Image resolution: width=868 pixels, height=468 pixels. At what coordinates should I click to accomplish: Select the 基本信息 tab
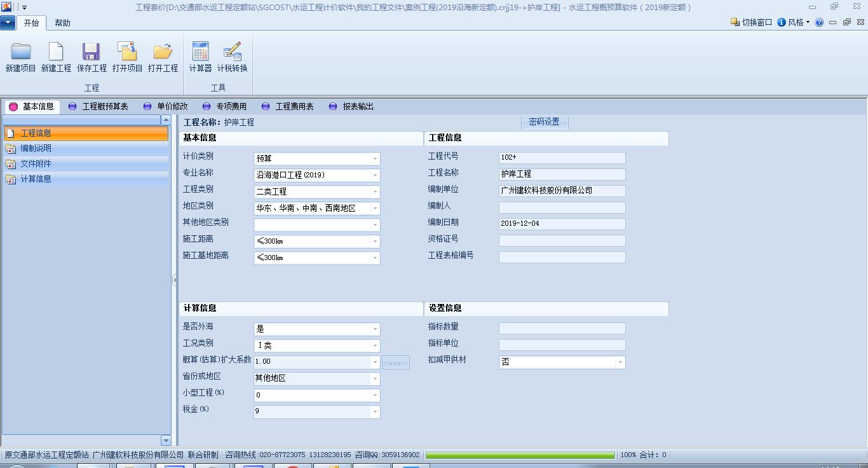tap(32, 106)
